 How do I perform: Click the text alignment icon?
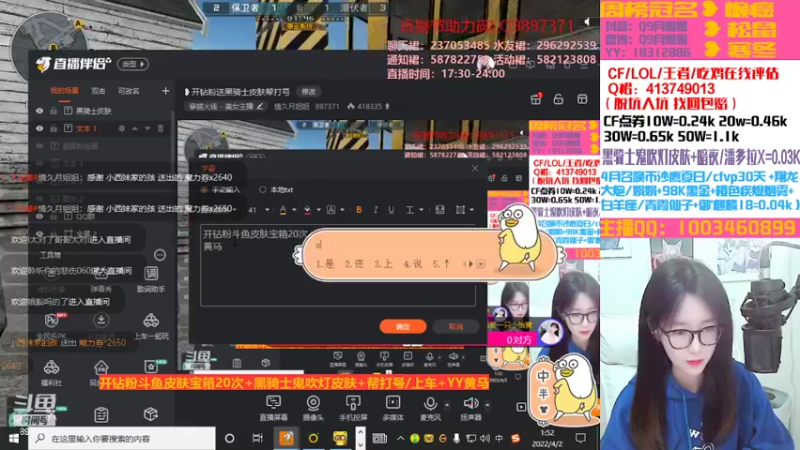pyautogui.click(x=409, y=210)
